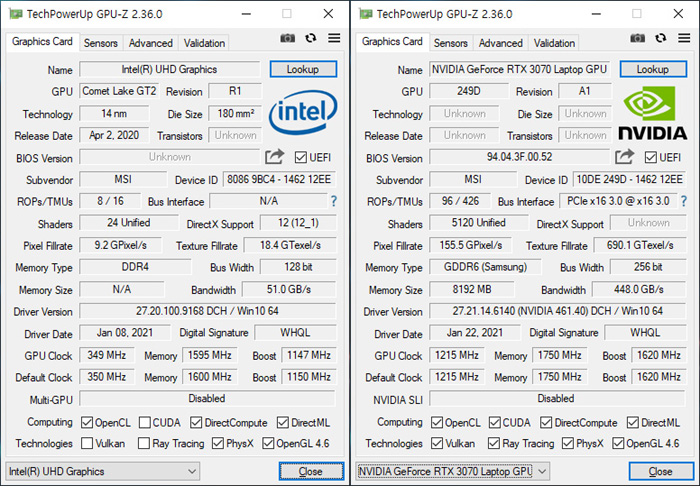Open Advanced tab in NVIDIA window

point(501,43)
